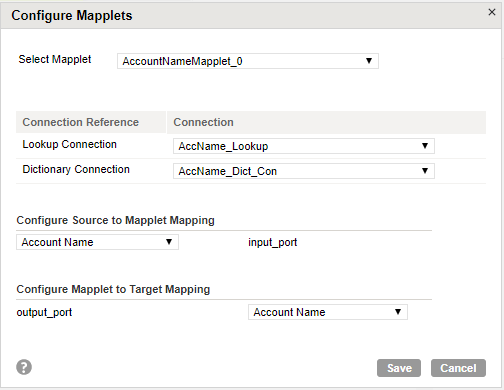The height and width of the screenshot is (390, 504).
Task: Click the Lookup Connection label
Action: point(69,144)
